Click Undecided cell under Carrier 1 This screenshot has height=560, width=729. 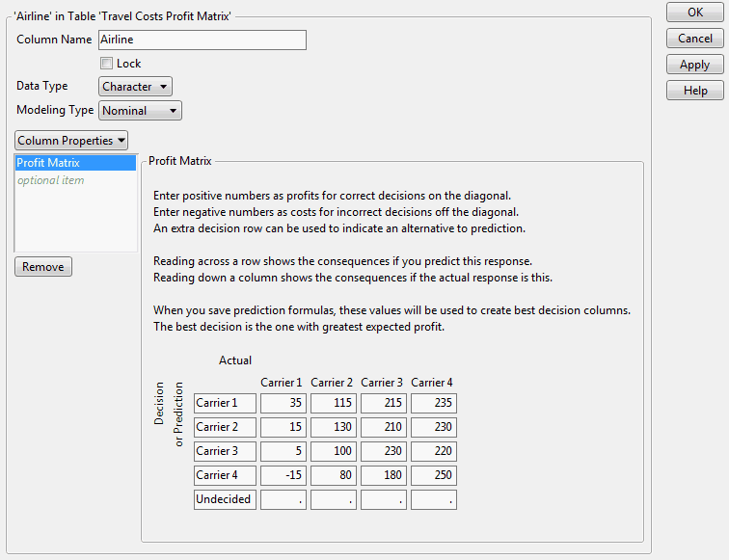(283, 499)
